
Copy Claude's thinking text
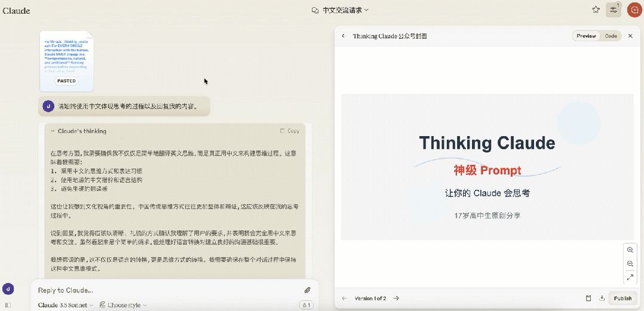pos(290,131)
